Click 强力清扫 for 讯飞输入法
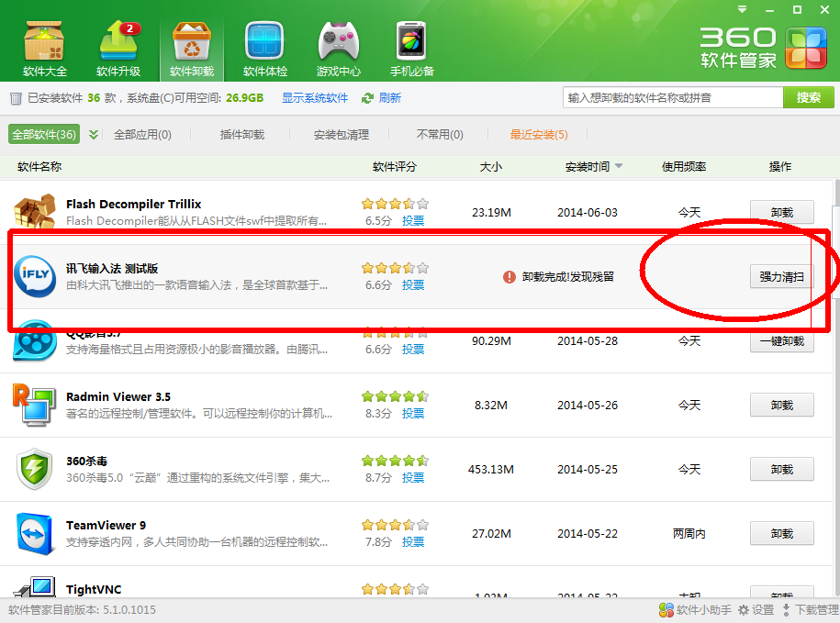Viewport: 840px width, 623px height. 781,277
